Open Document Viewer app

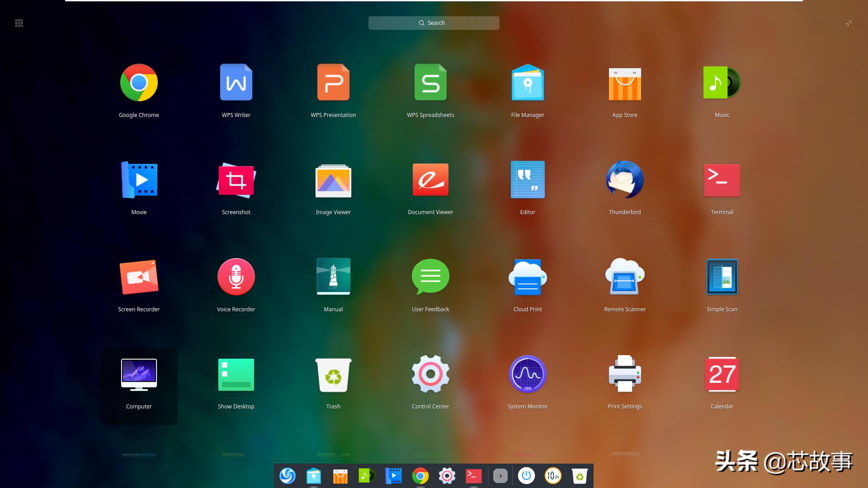tap(430, 180)
